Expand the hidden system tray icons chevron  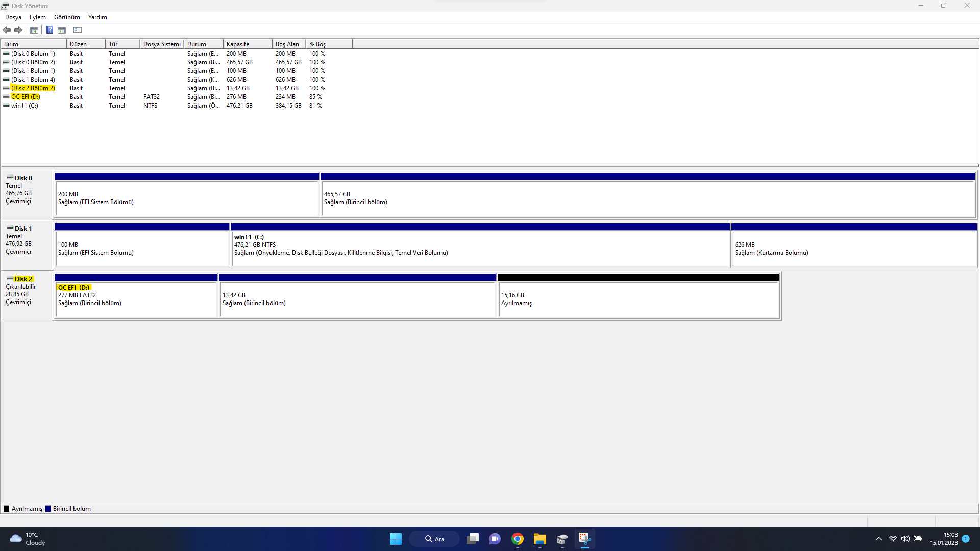[x=878, y=539]
